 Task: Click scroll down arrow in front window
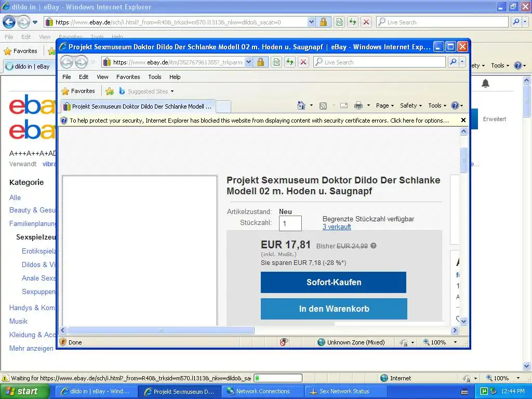464,321
